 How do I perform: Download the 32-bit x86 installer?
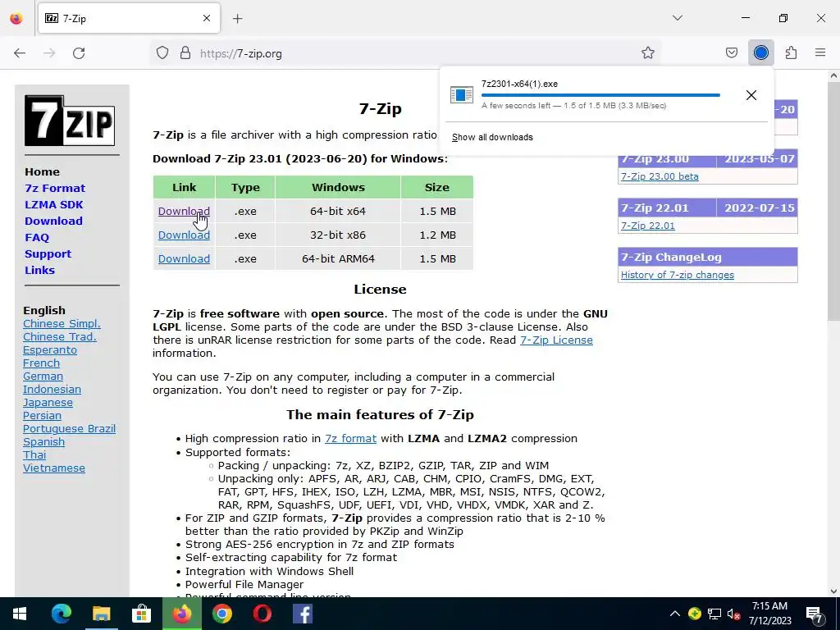[184, 235]
